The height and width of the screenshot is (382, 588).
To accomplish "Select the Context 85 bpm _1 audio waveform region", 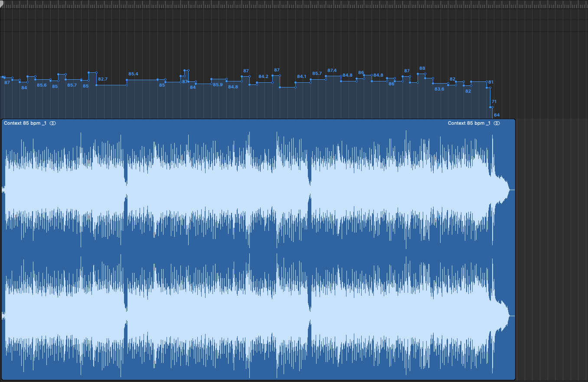I will tap(258, 249).
